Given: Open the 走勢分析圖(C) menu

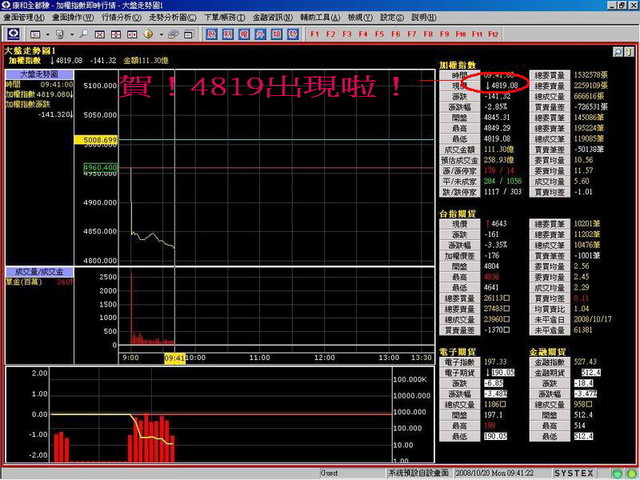Looking at the screenshot, I should (173, 18).
